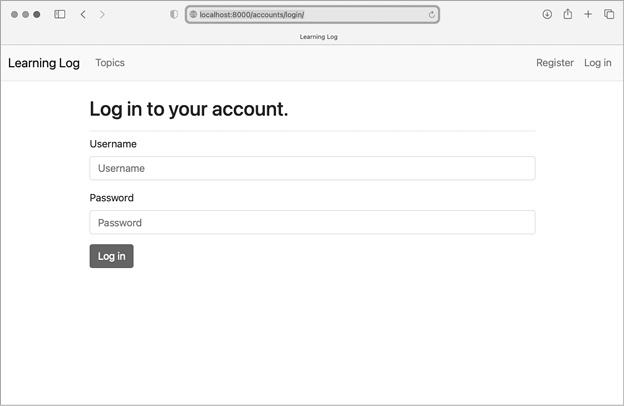Click the Learning Log brand link
The height and width of the screenshot is (406, 624).
click(x=44, y=63)
